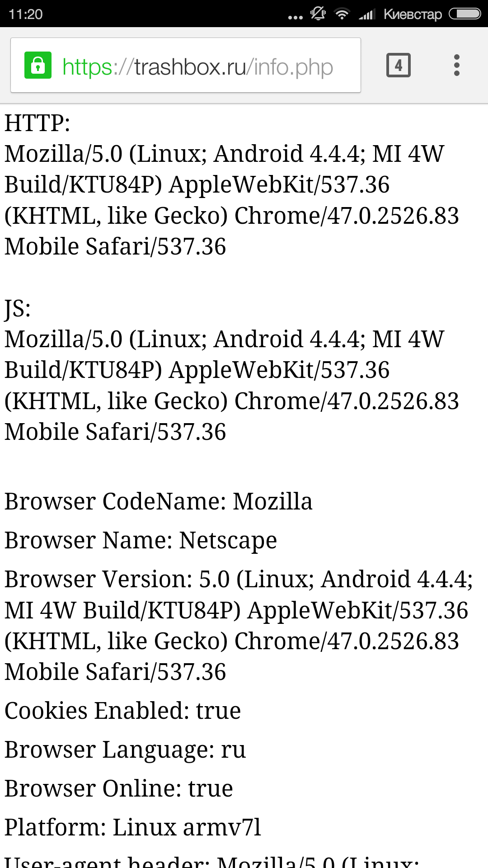Tap the Browser Version text line

(239, 626)
